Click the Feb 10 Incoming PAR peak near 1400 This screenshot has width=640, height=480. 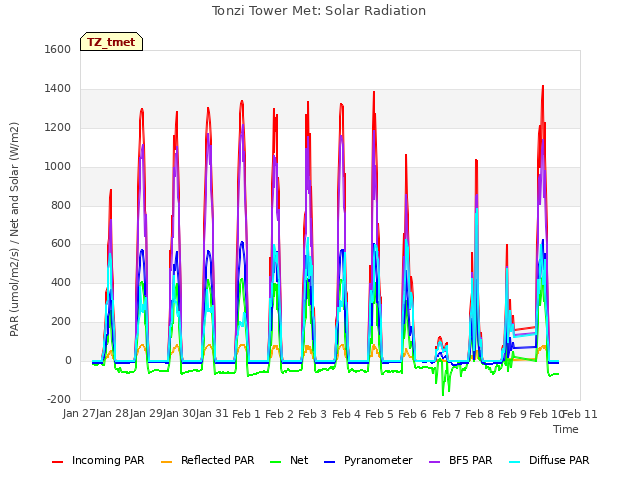543,87
